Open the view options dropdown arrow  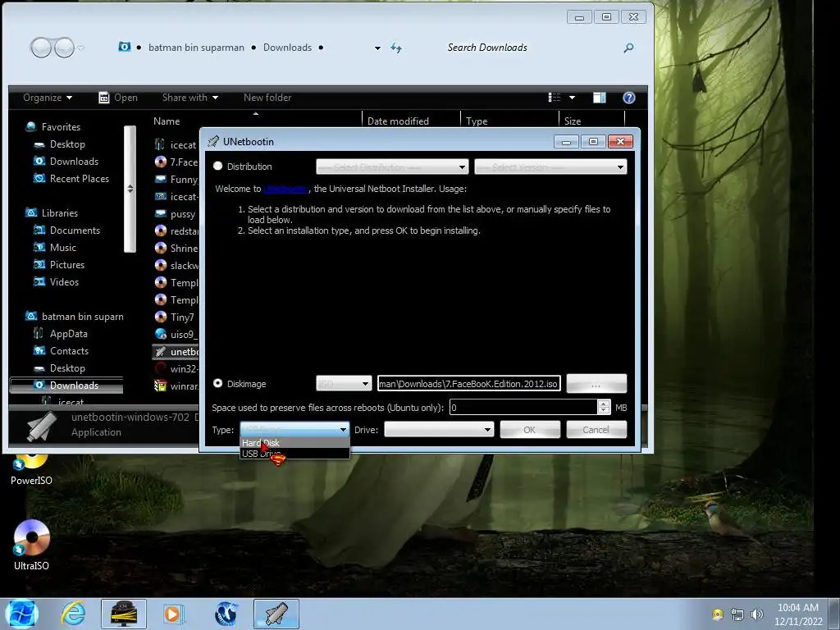point(572,98)
